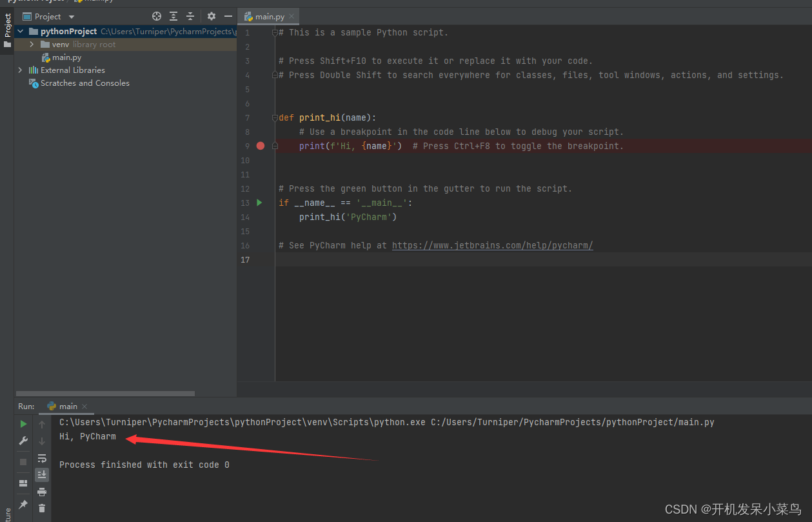
Task: Collapse the pythonProject root folder
Action: coord(21,31)
